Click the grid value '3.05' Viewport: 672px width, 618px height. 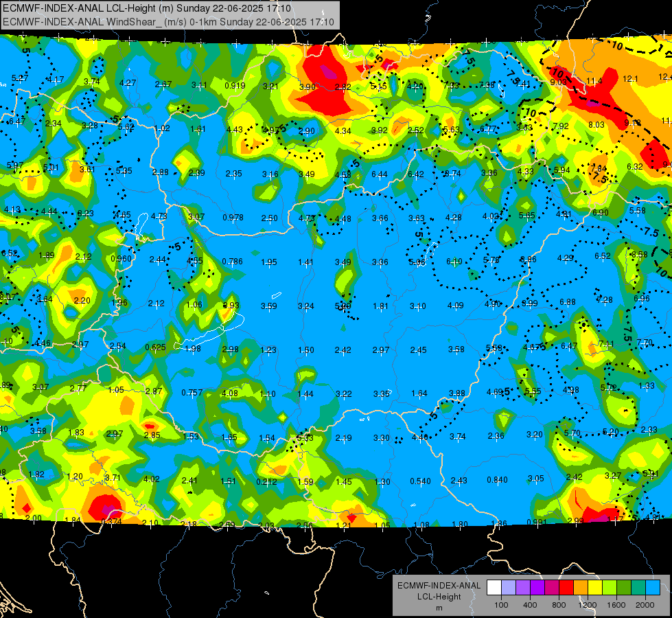[x=535, y=479]
